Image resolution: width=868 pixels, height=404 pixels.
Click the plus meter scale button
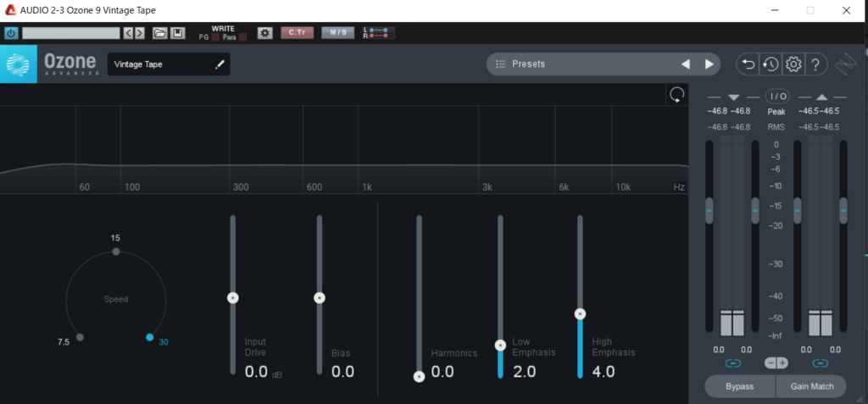click(x=782, y=363)
